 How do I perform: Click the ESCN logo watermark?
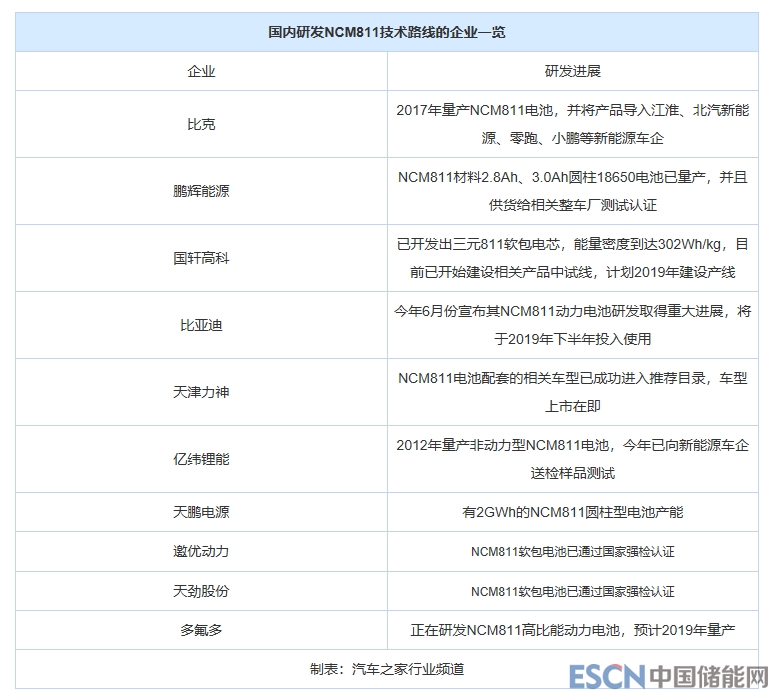(602, 677)
